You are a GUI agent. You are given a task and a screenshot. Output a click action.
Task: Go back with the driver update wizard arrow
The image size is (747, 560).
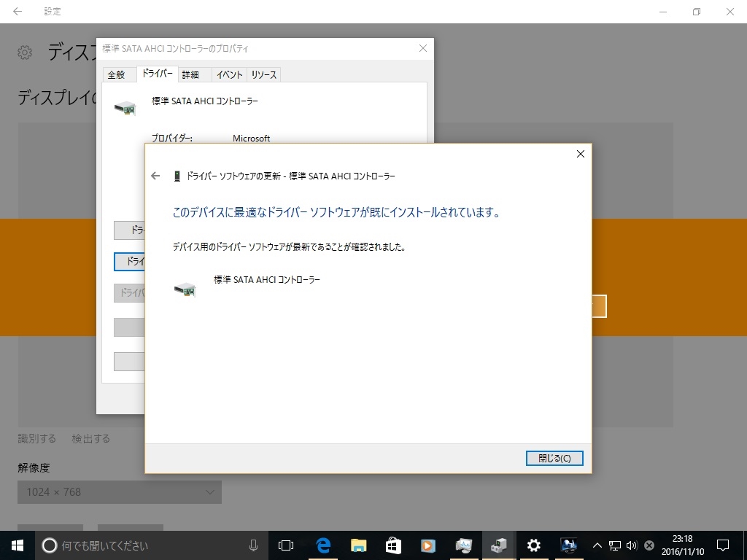click(155, 176)
